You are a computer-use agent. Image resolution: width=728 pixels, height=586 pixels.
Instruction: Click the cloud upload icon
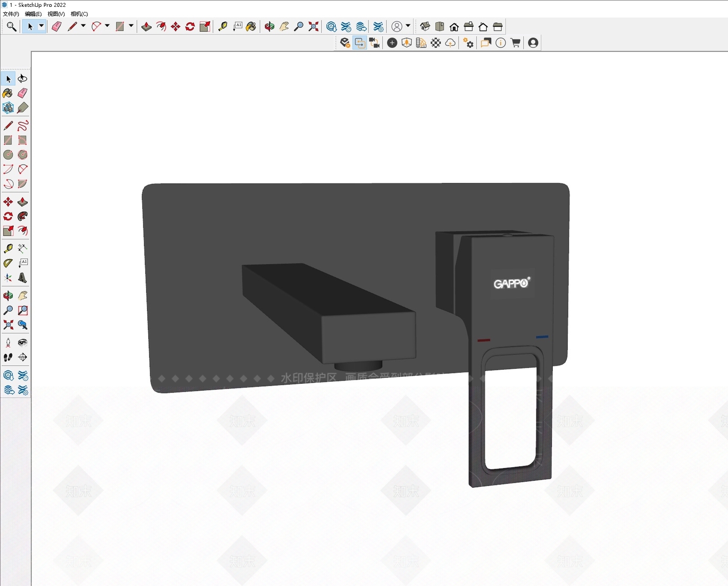pyautogui.click(x=450, y=43)
